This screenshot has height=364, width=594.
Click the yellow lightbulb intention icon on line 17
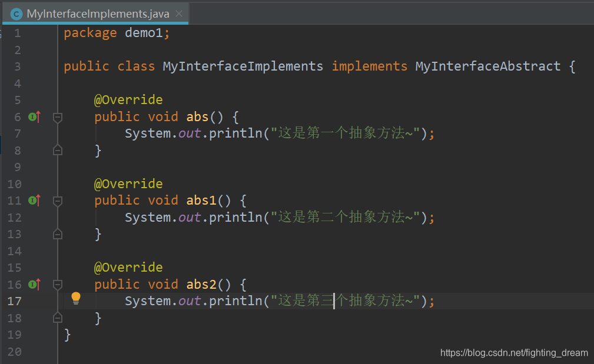point(76,299)
